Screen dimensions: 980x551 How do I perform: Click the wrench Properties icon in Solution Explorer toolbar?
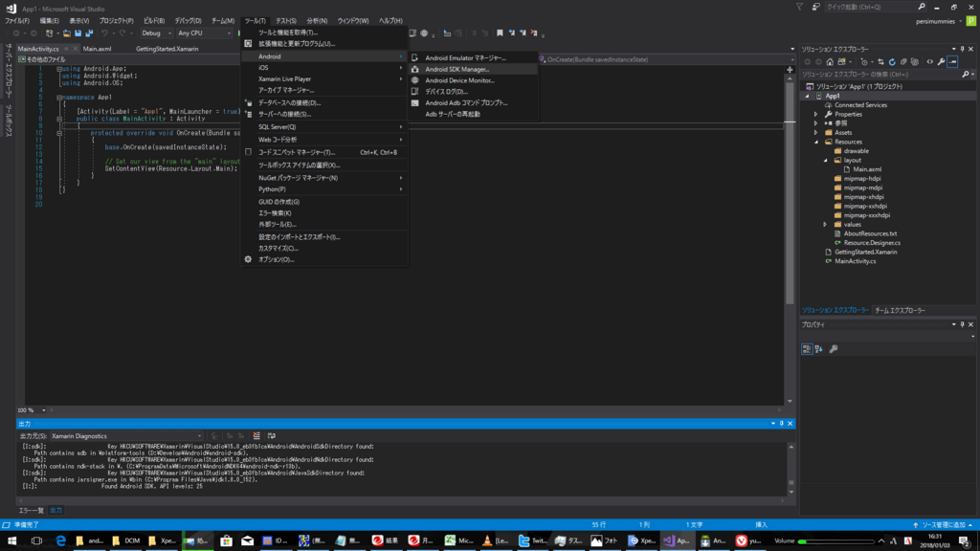(x=942, y=62)
